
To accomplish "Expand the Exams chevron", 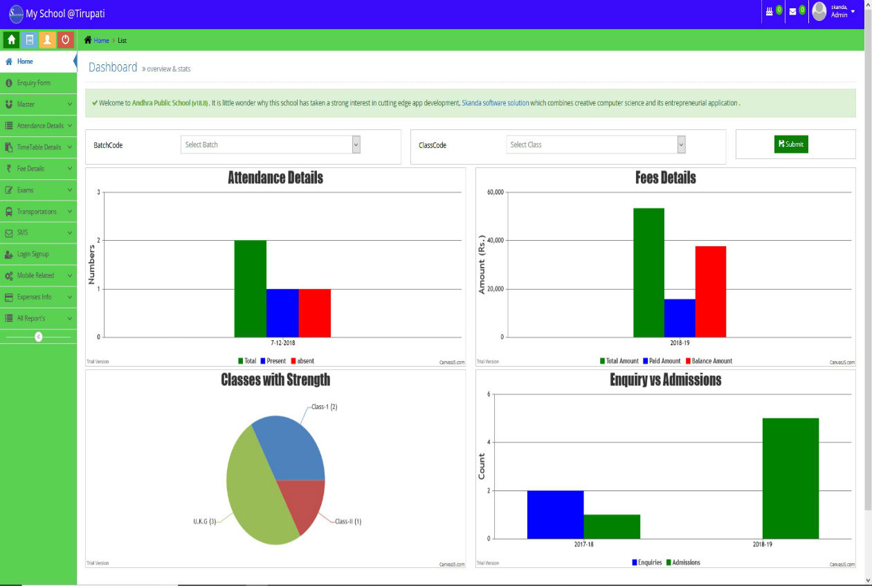I will tap(70, 190).
